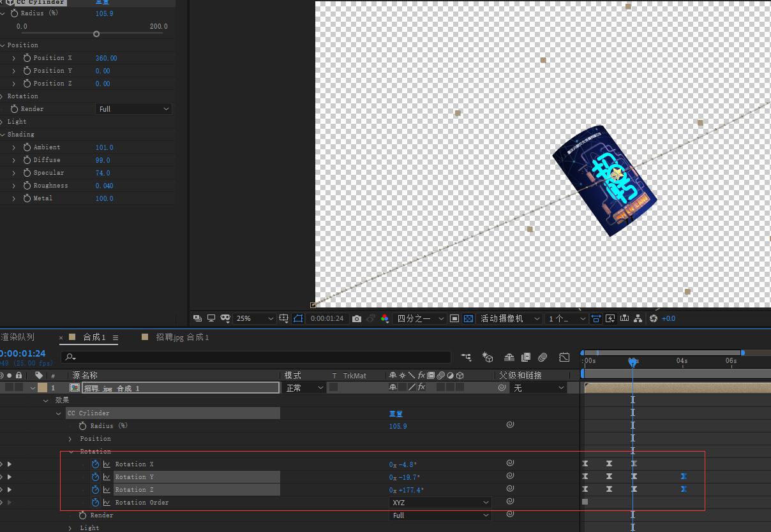Viewport: 771px width, 532px height.
Task: Toggle the Specular stopwatch
Action: coord(27,173)
